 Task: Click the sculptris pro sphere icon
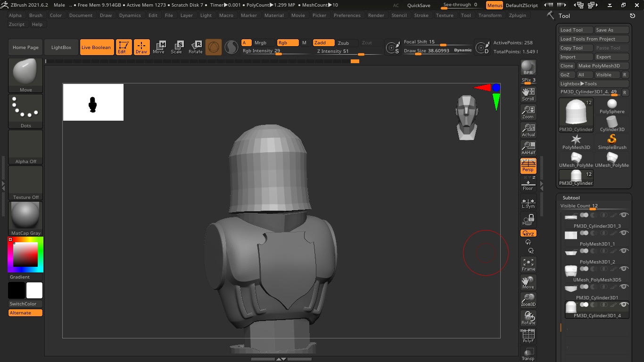(x=231, y=47)
